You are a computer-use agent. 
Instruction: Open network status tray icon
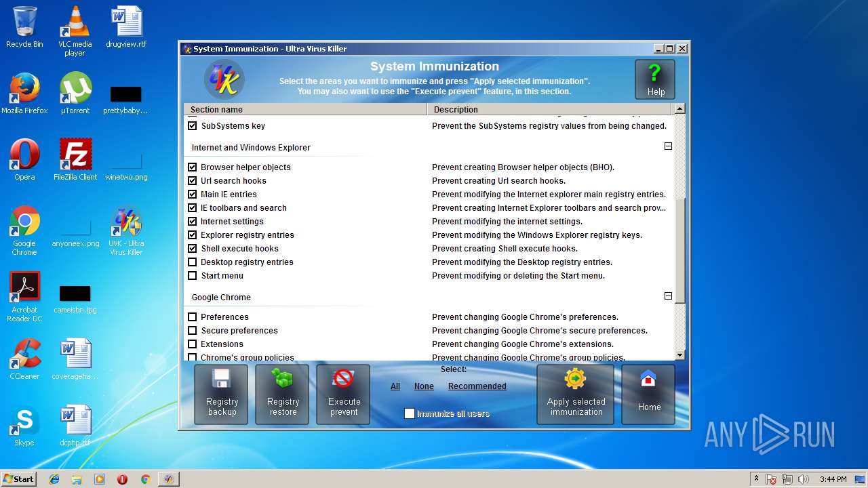(x=787, y=479)
